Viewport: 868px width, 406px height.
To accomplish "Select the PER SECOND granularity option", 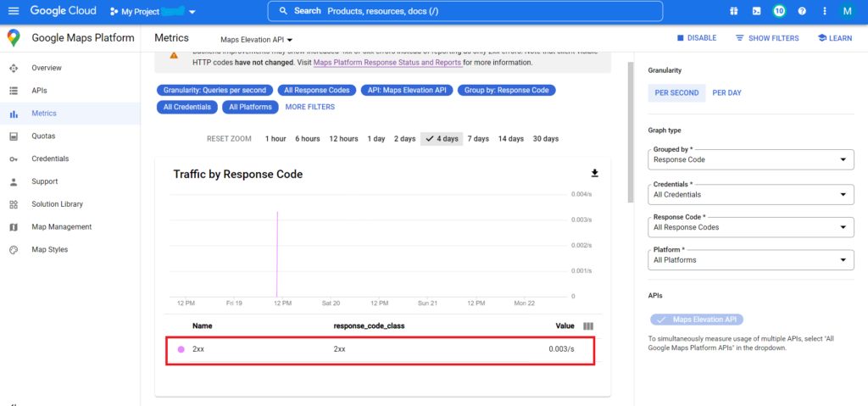I will pos(676,93).
